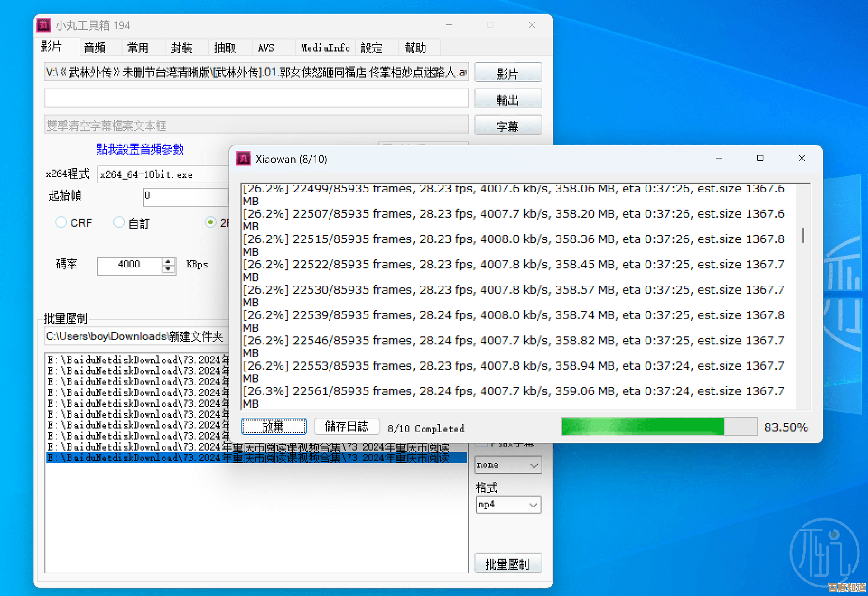Open the x264 program combo box
The height and width of the screenshot is (596, 868).
click(x=163, y=175)
